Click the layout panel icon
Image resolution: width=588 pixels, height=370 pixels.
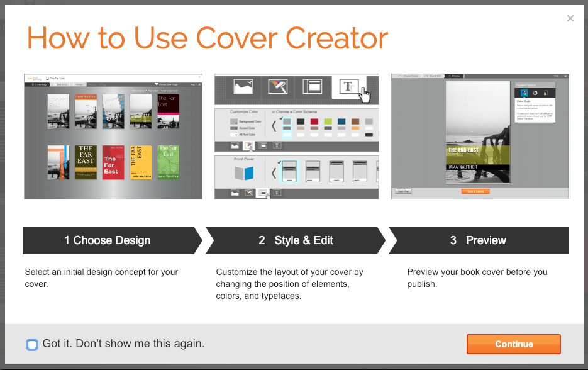(x=312, y=87)
